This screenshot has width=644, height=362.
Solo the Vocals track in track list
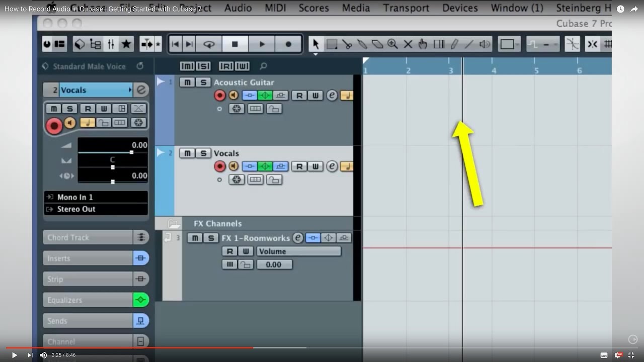[x=203, y=153]
